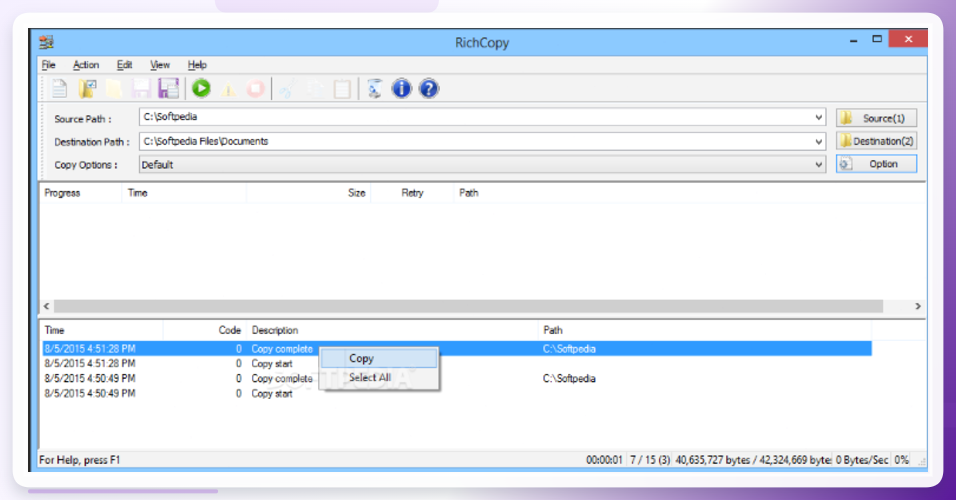Click the horizontal scrollbar left arrow

click(46, 306)
